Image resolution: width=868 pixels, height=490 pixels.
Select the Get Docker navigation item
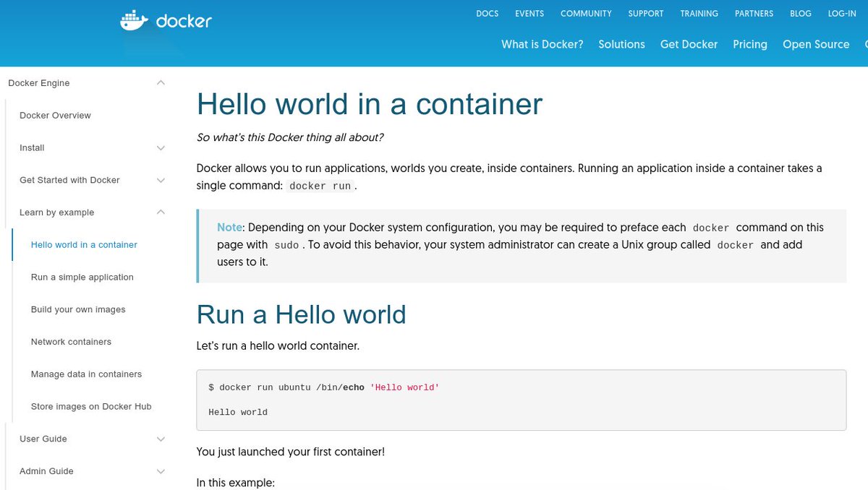click(x=689, y=44)
